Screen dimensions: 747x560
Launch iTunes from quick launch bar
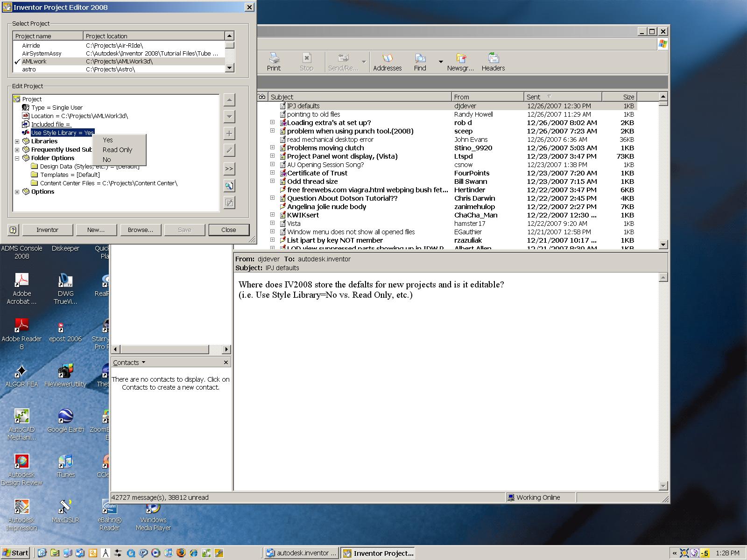pyautogui.click(x=169, y=553)
